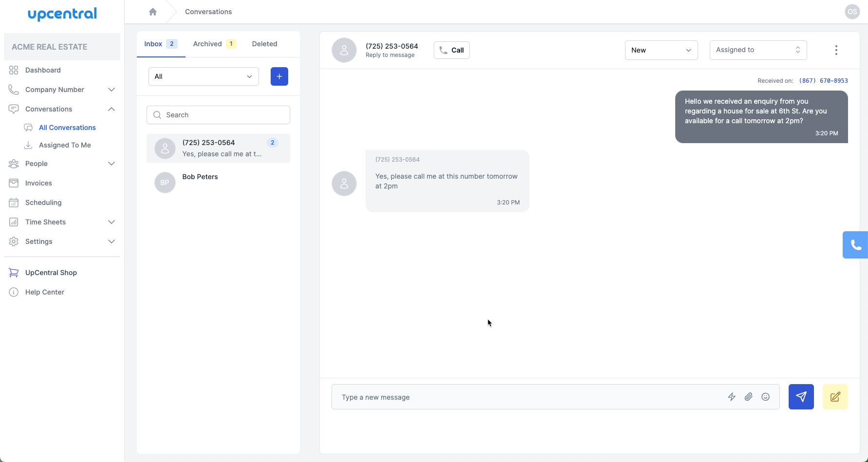Open the yellow compose note icon
Screen dimensions: 868x462
pyautogui.click(x=835, y=397)
